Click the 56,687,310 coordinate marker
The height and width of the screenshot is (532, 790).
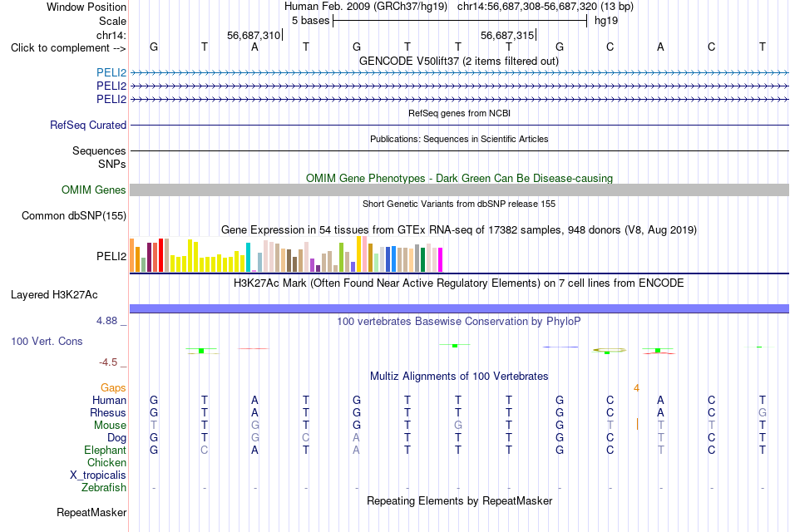(x=254, y=35)
